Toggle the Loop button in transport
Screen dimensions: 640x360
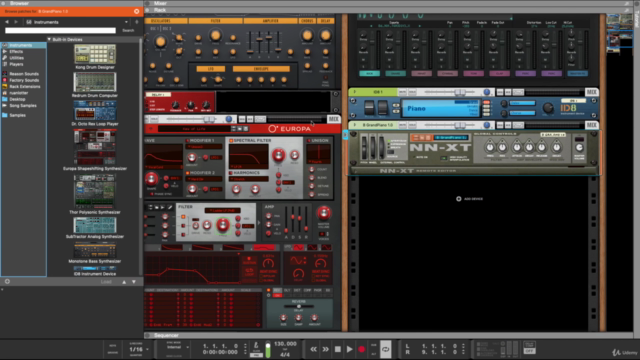point(385,349)
